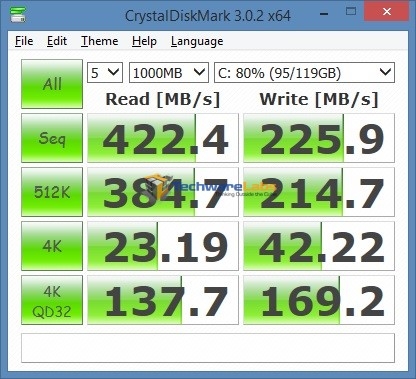Screen dimensions: 416x379
Task: Start the 512K benchmark test
Action: tap(52, 192)
